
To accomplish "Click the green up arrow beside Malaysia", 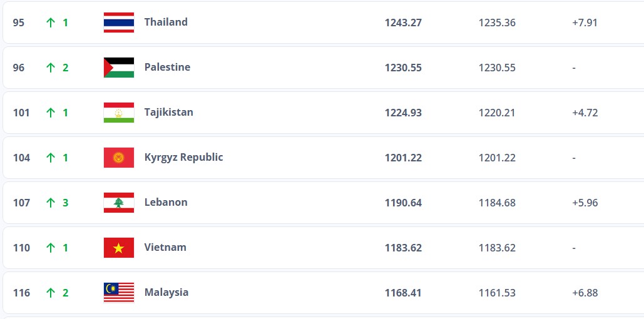I will [x=51, y=293].
